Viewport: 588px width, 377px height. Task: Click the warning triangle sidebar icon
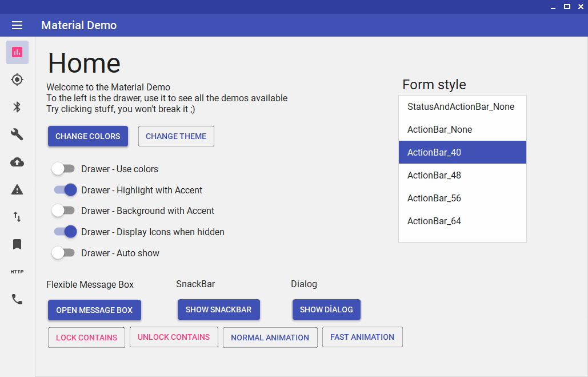(17, 189)
